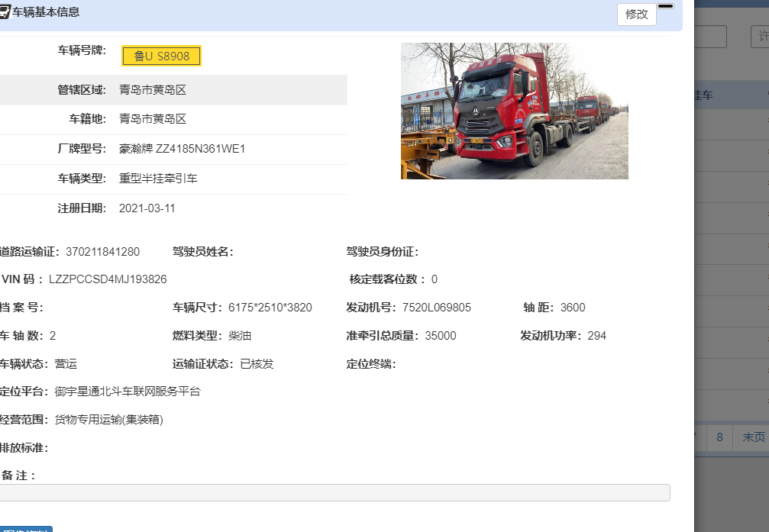Click the 经营范围 value 货物专用运输(集装箱)

pyautogui.click(x=109, y=420)
